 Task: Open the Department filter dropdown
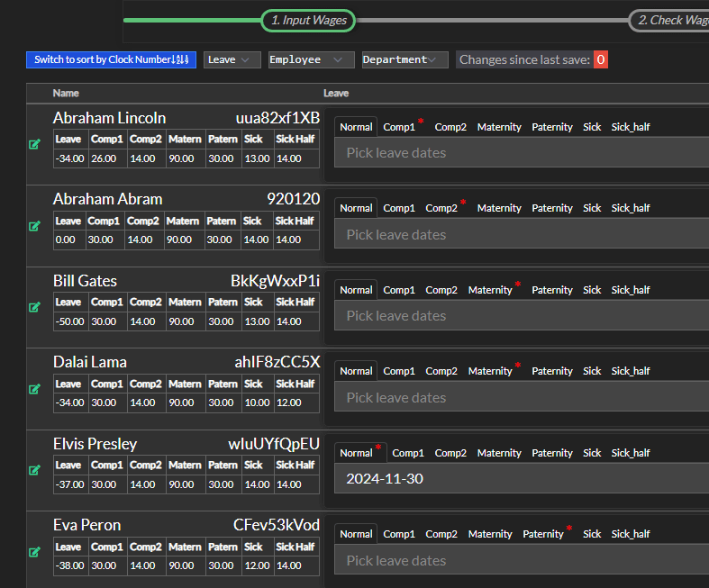point(404,59)
